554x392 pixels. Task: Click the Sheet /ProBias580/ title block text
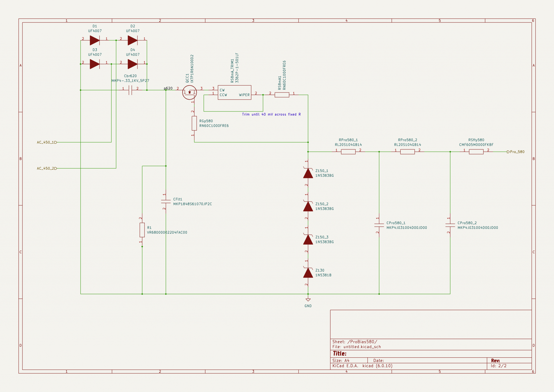click(355, 342)
